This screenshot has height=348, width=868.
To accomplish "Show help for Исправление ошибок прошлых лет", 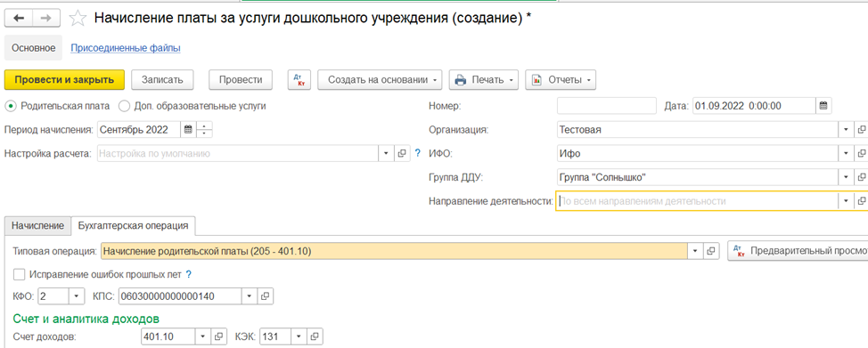I will [x=188, y=274].
